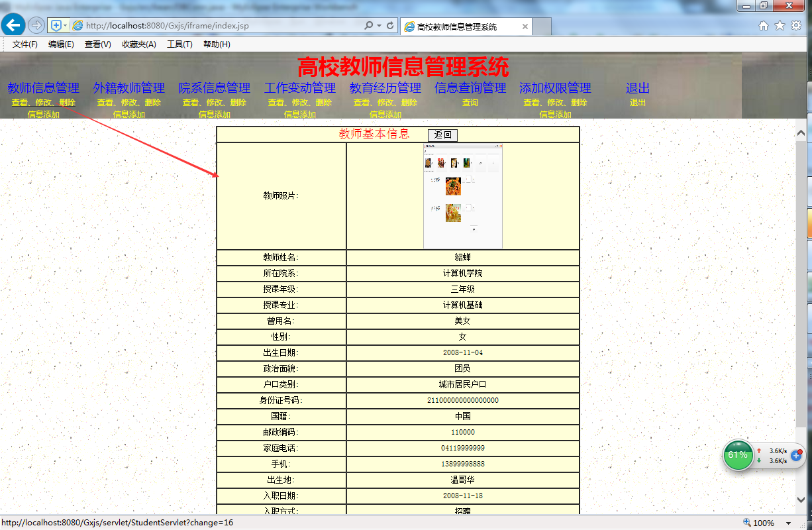The width and height of the screenshot is (812, 530).
Task: Go back with the browser Back arrow
Action: pyautogui.click(x=13, y=25)
